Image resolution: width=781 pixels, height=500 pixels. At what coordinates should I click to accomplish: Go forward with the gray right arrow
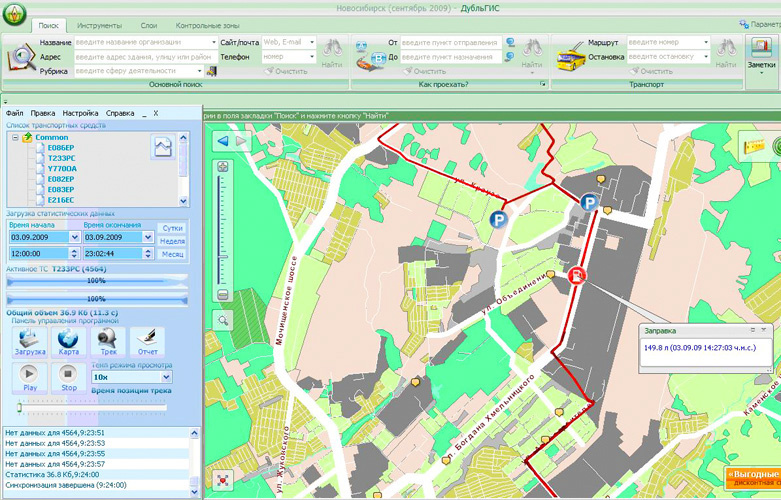pos(241,141)
